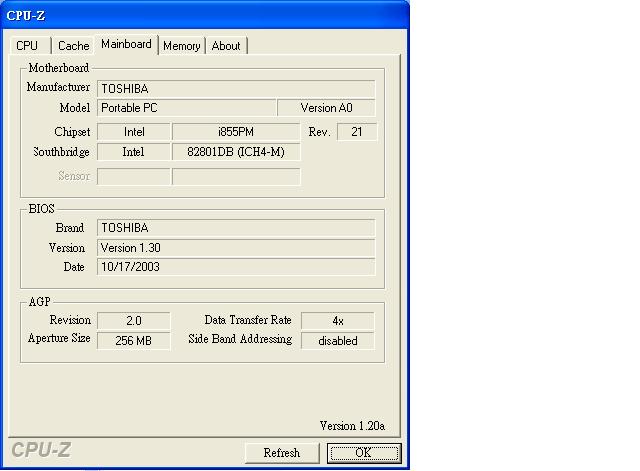Select the Aperture Size 256 MB field
Screen dimensions: 640x471
[133, 341]
